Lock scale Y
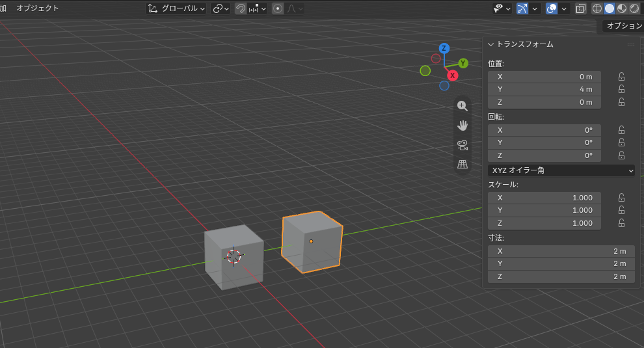The height and width of the screenshot is (348, 644). pyautogui.click(x=621, y=210)
